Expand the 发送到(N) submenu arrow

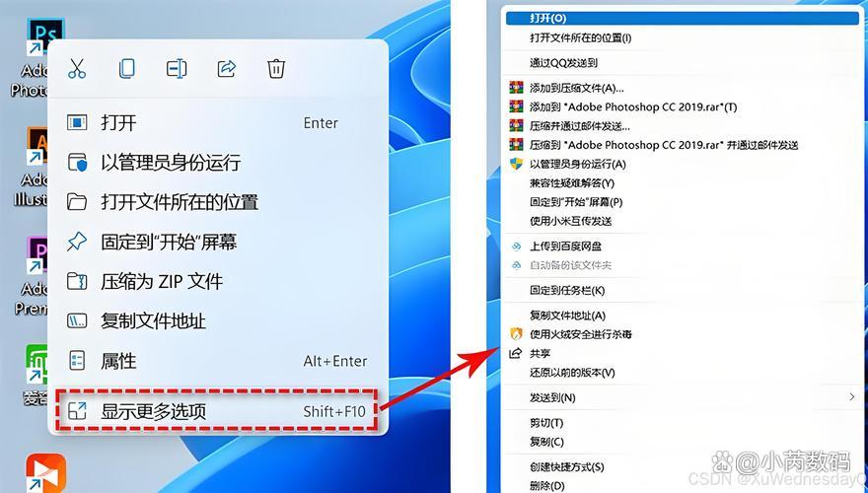pyautogui.click(x=852, y=396)
